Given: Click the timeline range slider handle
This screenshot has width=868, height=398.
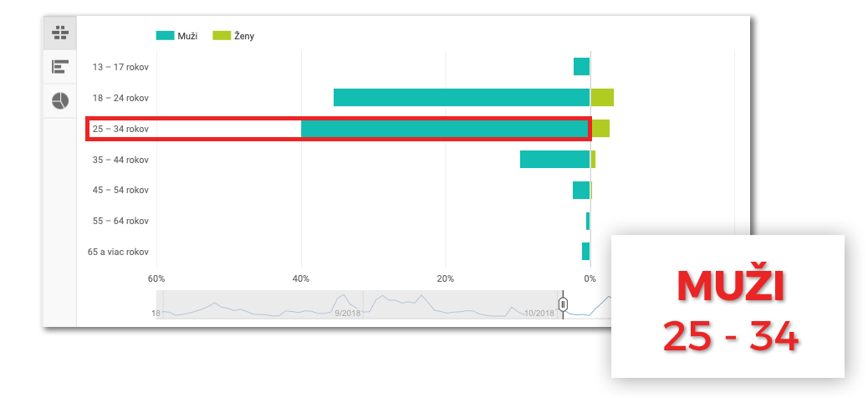Looking at the screenshot, I should point(563,304).
